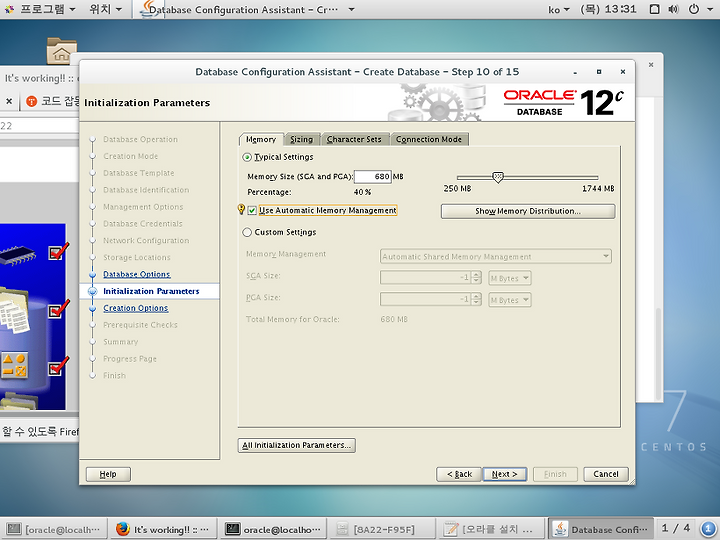
Task: Click Show Memory Distribution button
Action: (x=528, y=211)
